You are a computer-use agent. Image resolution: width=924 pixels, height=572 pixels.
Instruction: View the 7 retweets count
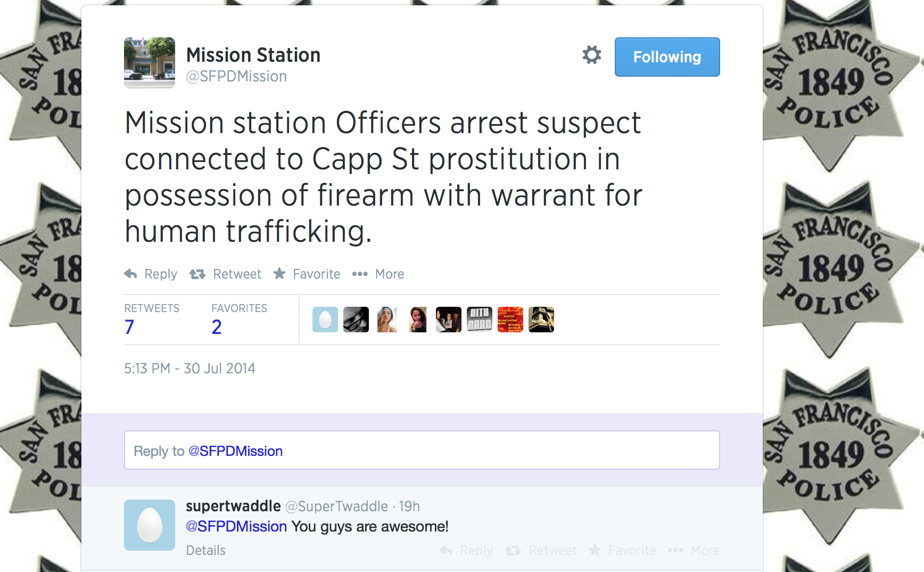[x=129, y=326]
